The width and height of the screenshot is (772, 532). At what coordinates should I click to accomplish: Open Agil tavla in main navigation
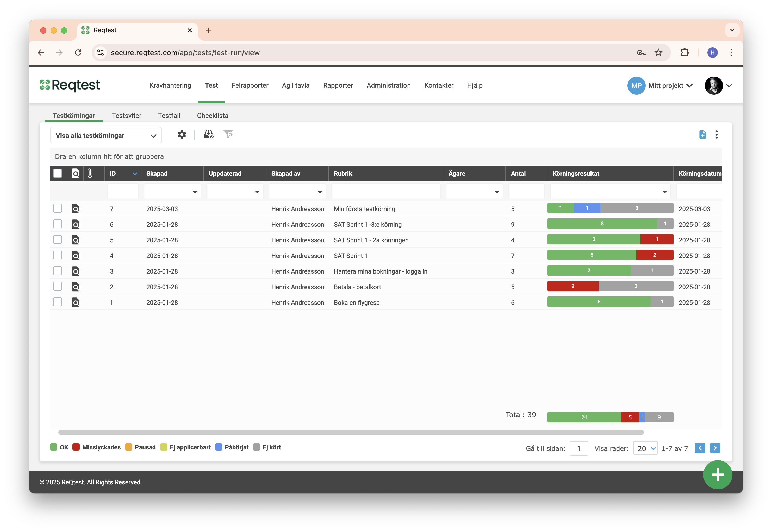(295, 86)
